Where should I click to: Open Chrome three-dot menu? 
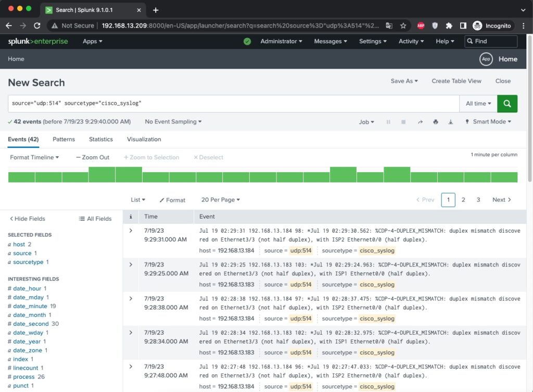pos(524,26)
